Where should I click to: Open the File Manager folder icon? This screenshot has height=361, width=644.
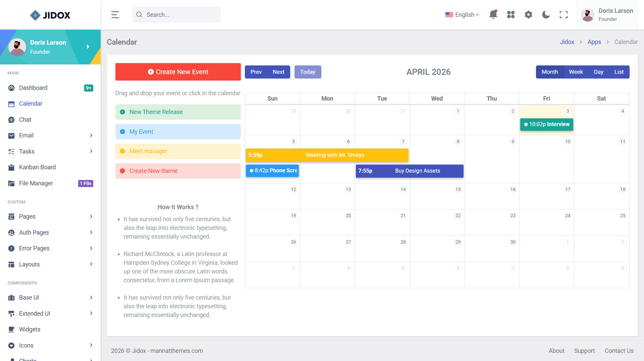(x=11, y=183)
